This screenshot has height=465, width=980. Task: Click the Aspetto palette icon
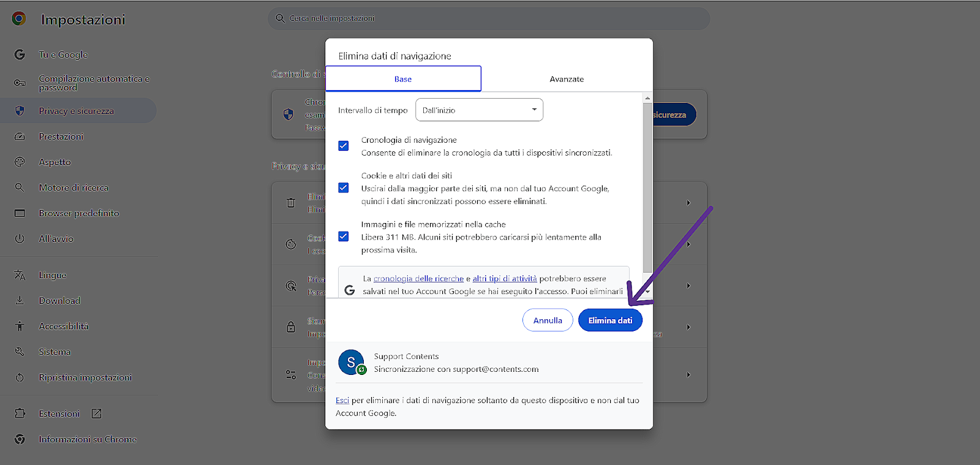[x=20, y=162]
